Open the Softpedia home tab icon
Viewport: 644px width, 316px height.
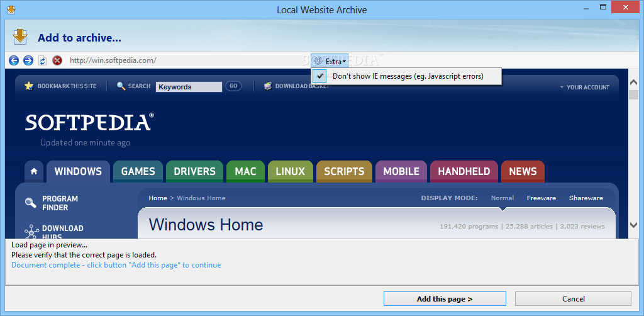(x=34, y=171)
